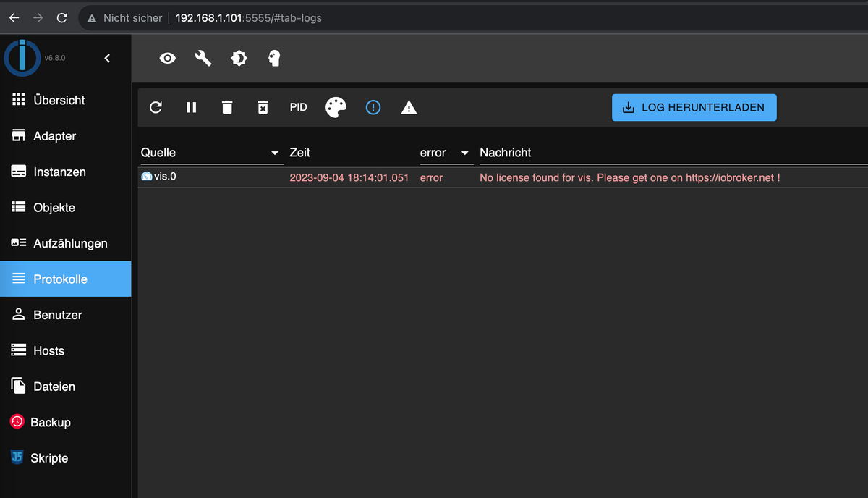Image resolution: width=868 pixels, height=498 pixels.
Task: Open Dateien in sidebar
Action: click(65, 387)
